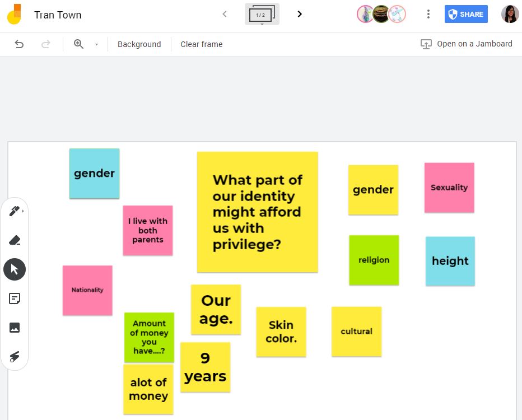Click the zoom magnifier icon

(x=78, y=44)
